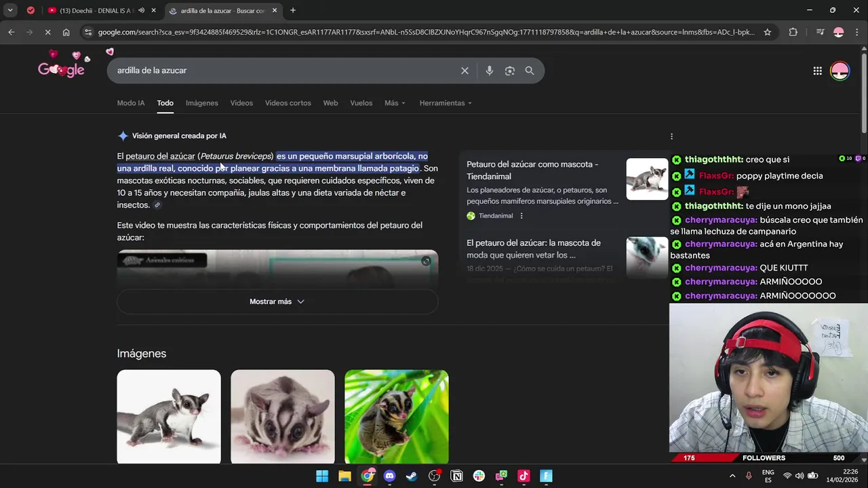Open volume control in system tray

[800, 476]
